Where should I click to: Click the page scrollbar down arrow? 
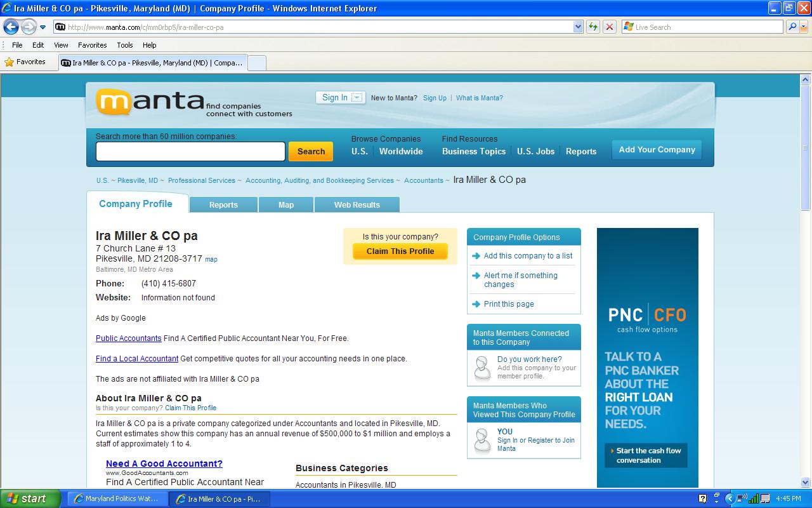point(806,481)
